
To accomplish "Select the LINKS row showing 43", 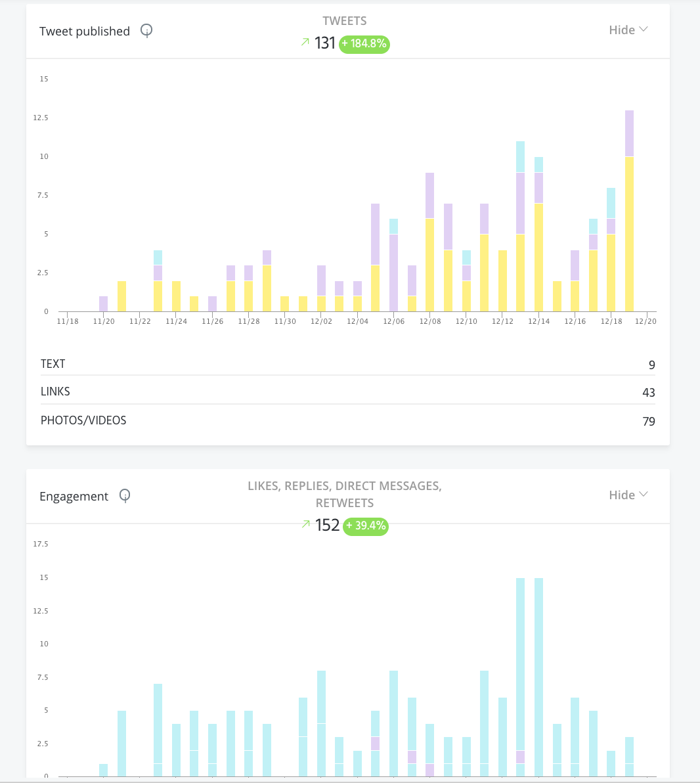I will tap(347, 392).
